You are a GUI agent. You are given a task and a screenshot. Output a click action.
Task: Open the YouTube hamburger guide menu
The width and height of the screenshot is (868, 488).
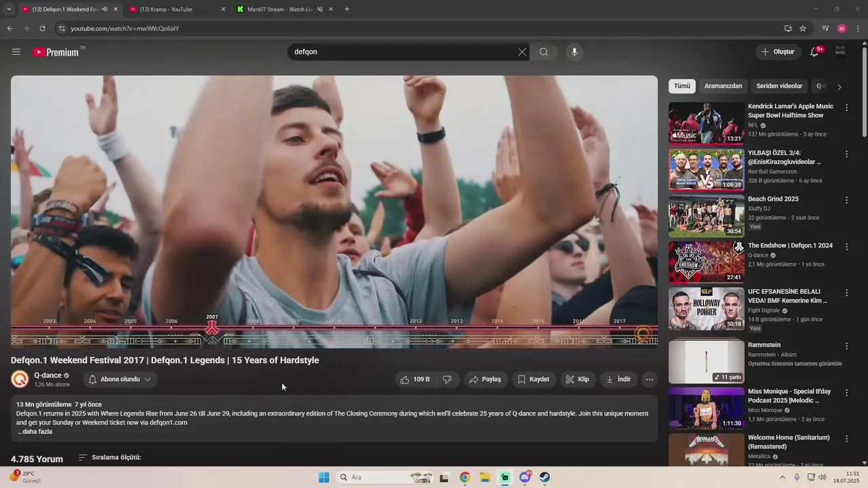click(16, 52)
